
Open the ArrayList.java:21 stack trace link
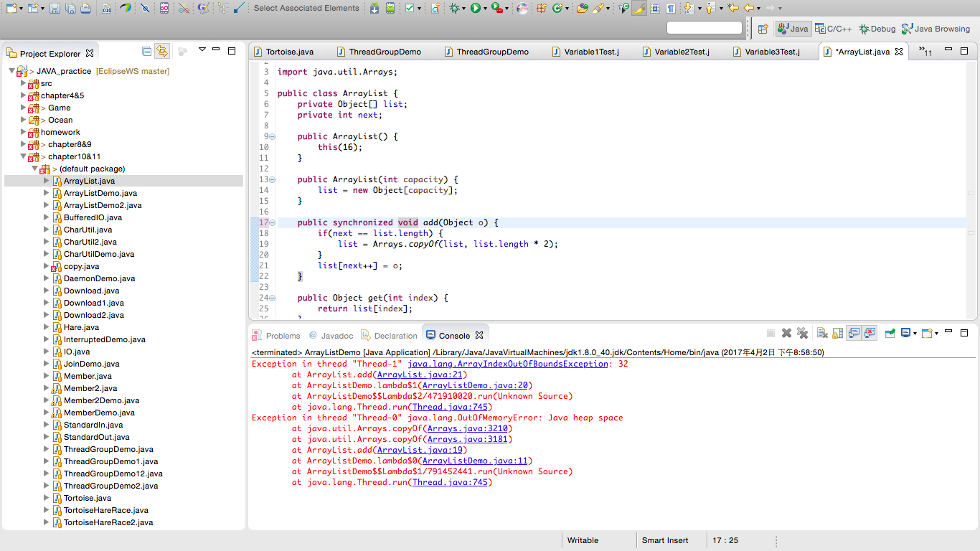coord(420,375)
